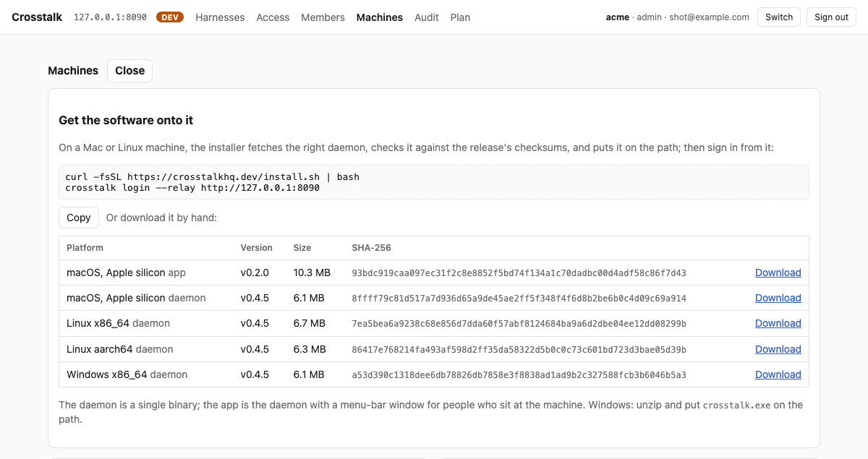
Task: Click the Windows x86_64 daemon platform cell
Action: 127,374
